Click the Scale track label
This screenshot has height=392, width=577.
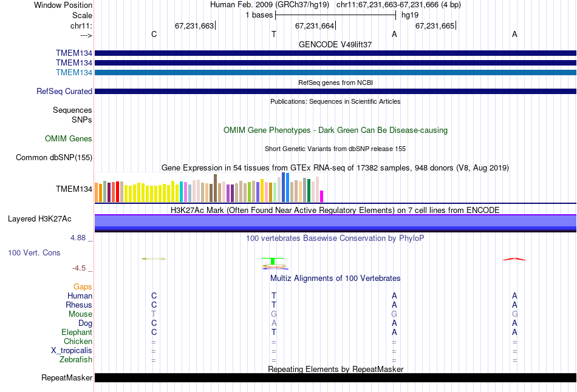coord(82,15)
